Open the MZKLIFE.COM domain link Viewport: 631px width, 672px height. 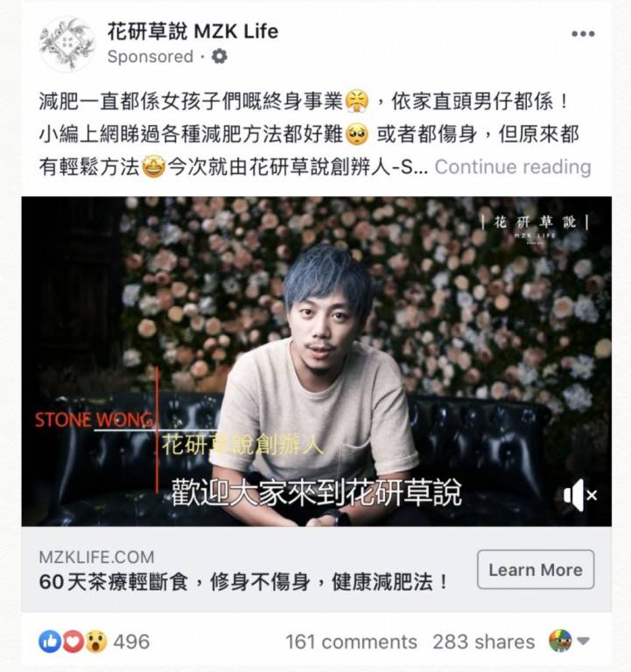pos(96,557)
